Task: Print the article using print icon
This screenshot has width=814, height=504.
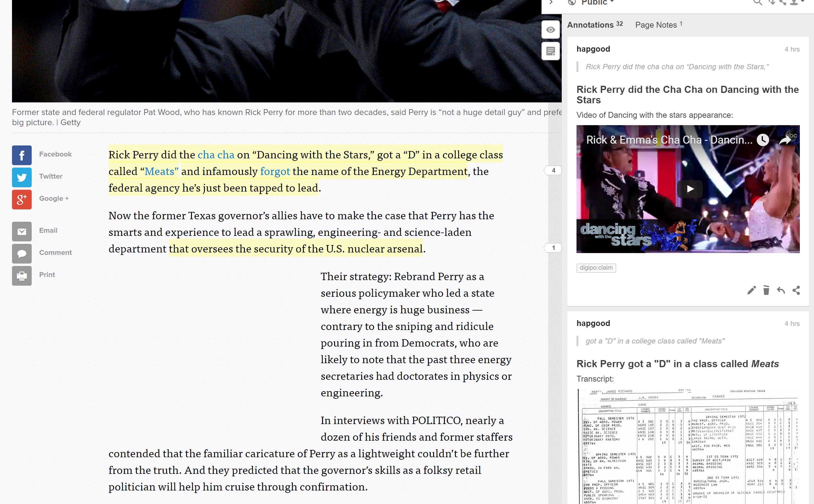Action: point(22,276)
